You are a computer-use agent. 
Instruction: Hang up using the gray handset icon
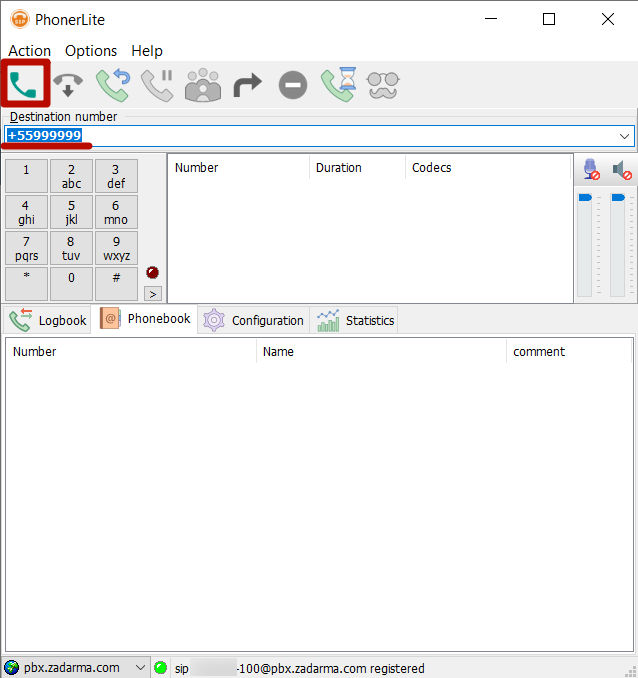pos(68,85)
